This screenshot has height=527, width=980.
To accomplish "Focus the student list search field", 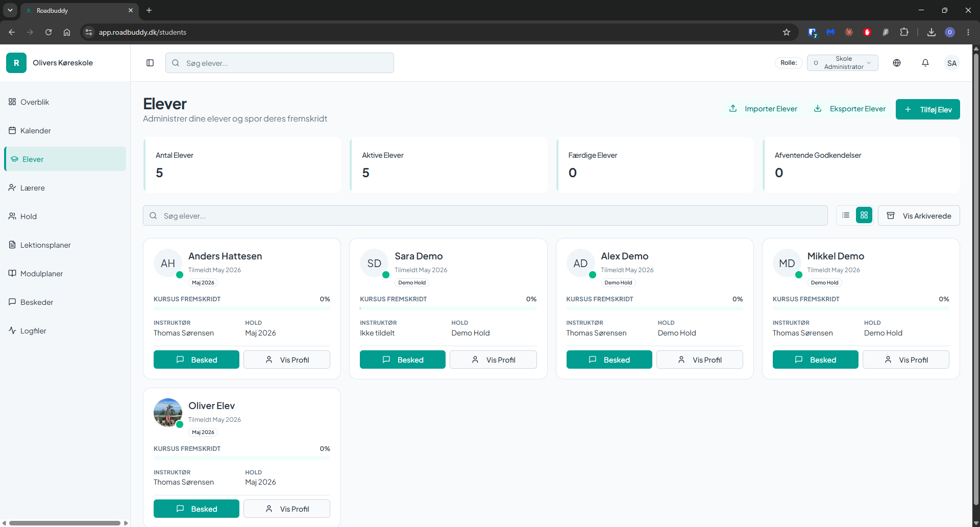I will point(485,215).
